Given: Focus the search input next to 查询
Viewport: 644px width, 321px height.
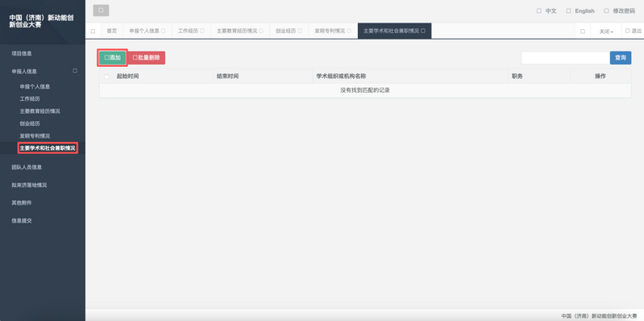Looking at the screenshot, I should coord(566,58).
